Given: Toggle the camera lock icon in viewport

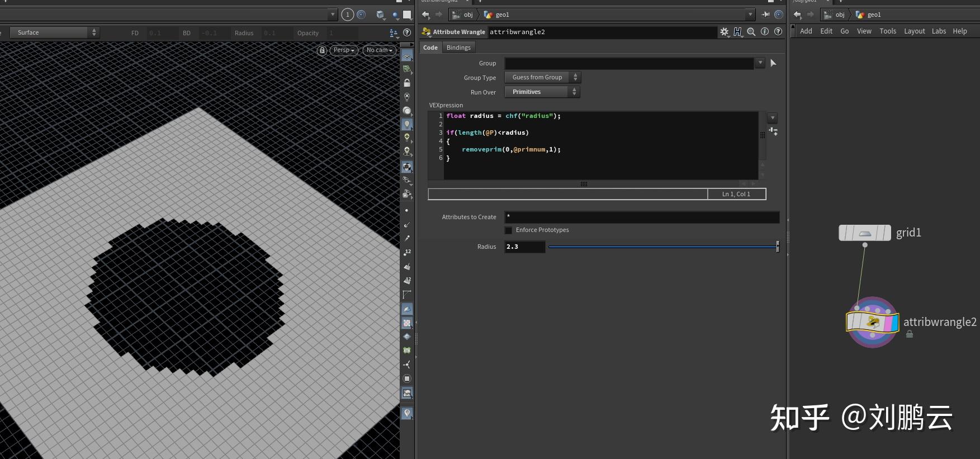Looking at the screenshot, I should (322, 50).
